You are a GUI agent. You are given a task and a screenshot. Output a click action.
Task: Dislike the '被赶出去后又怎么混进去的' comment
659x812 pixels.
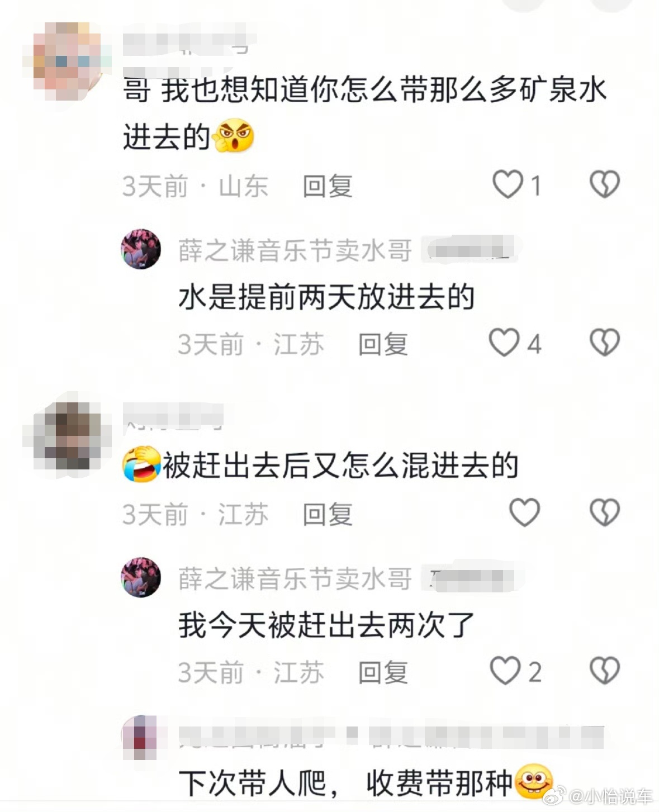click(605, 512)
